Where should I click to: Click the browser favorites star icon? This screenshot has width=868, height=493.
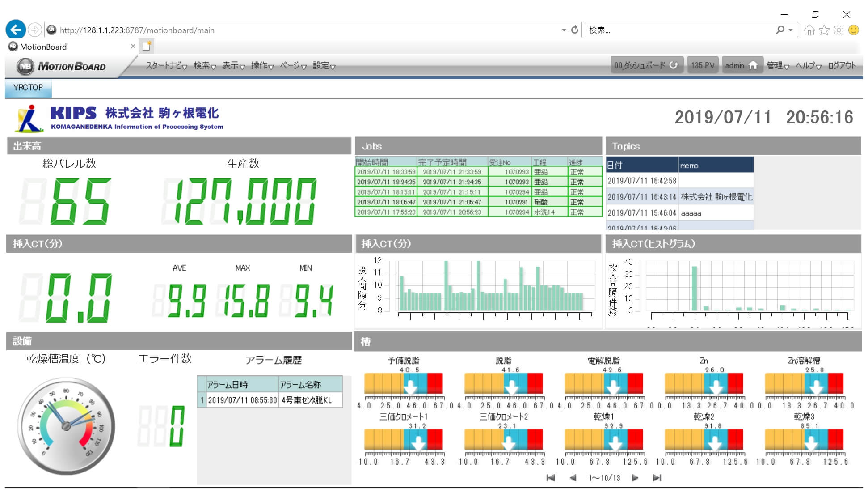click(824, 30)
